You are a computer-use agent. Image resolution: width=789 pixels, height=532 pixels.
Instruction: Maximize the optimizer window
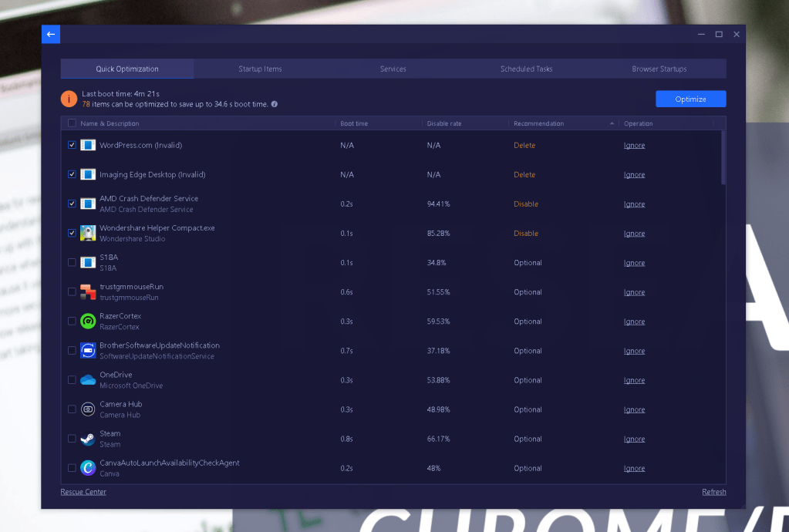719,34
